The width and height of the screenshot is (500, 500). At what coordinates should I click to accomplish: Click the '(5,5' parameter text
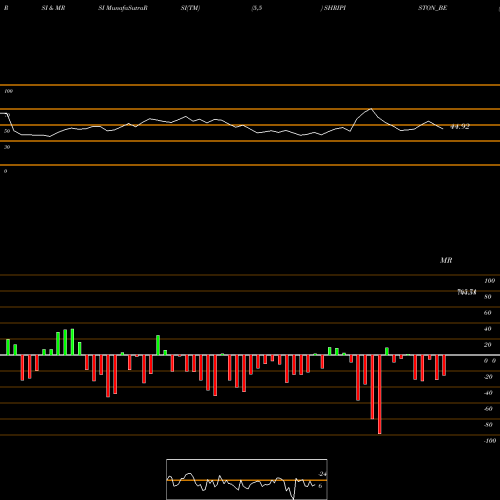257,8
